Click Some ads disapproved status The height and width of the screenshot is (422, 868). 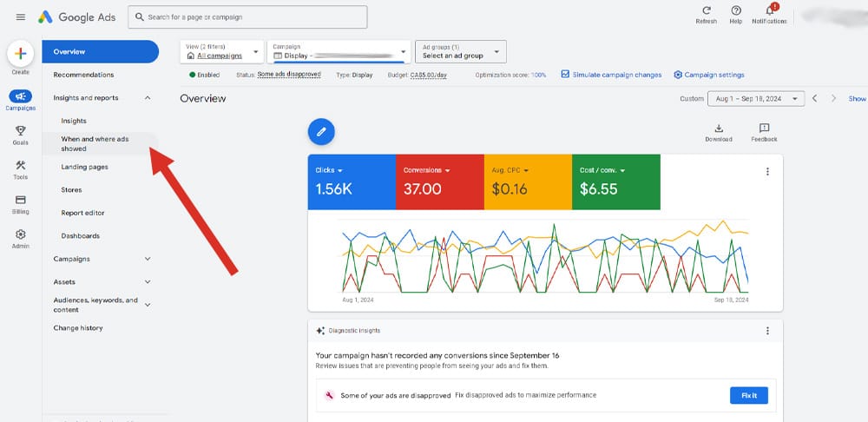289,74
